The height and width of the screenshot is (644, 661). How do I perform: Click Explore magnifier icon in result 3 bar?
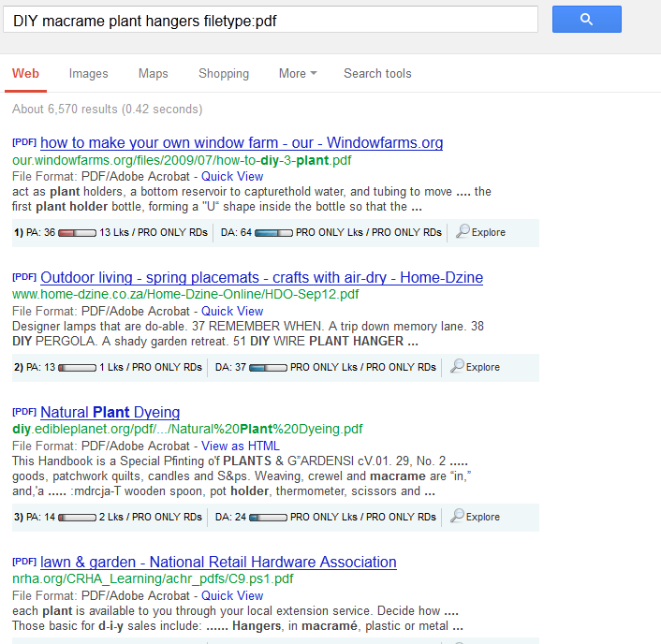pos(457,516)
